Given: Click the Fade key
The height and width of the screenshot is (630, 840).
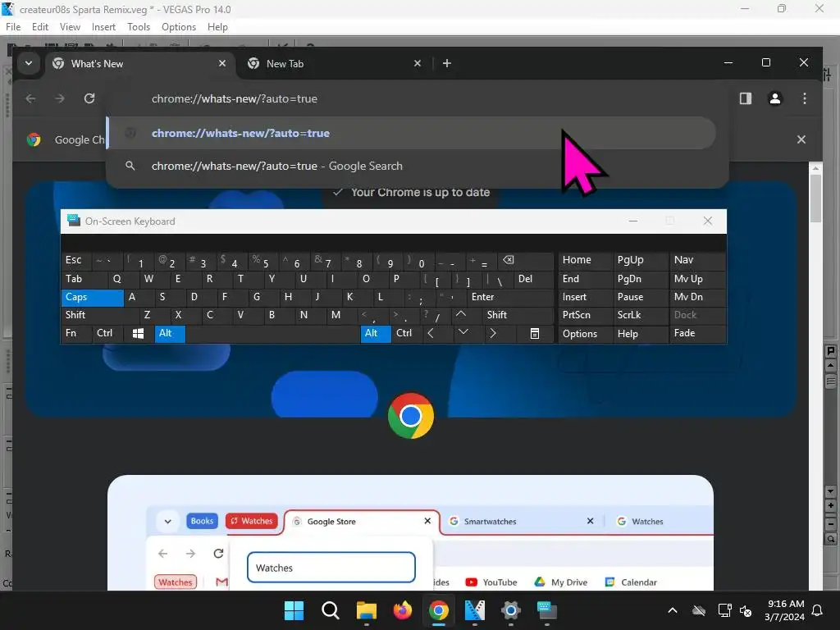Looking at the screenshot, I should tap(697, 333).
